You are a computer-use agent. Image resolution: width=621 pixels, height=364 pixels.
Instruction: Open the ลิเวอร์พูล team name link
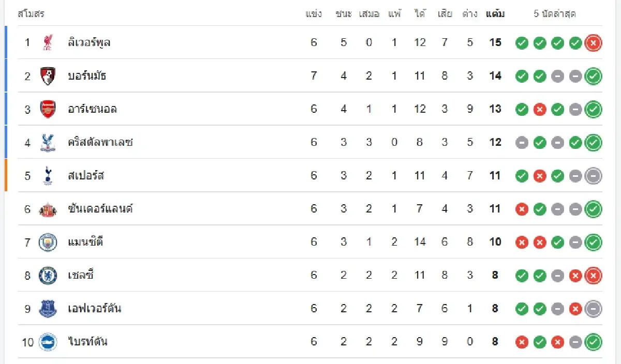pyautogui.click(x=89, y=42)
